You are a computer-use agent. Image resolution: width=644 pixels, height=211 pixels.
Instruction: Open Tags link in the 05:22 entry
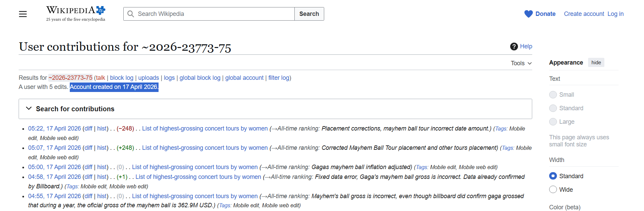500,128
